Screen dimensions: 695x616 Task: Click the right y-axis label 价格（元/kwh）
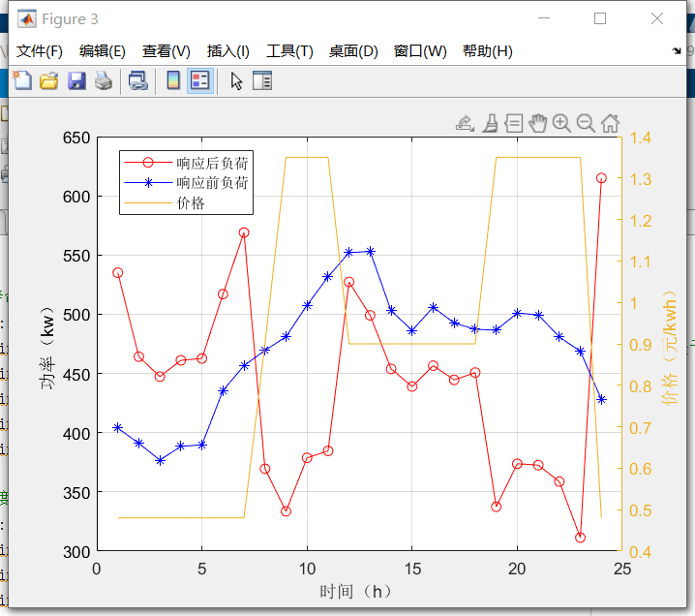coord(670,348)
